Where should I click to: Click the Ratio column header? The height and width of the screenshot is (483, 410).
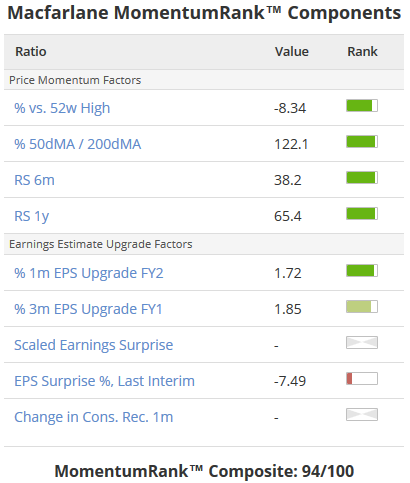pos(31,52)
